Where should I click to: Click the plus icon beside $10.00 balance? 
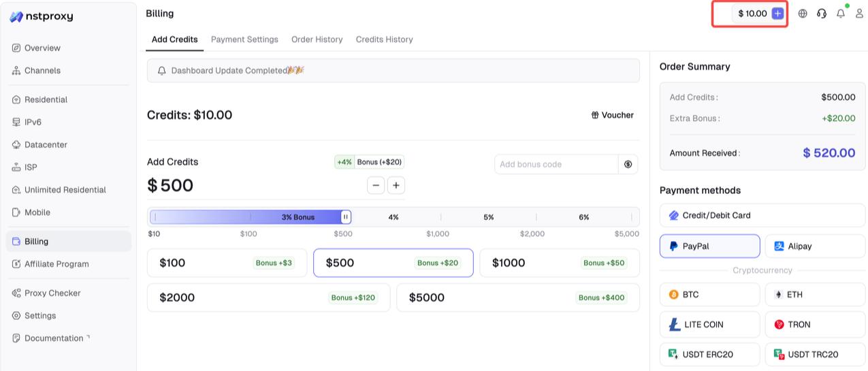pos(777,14)
